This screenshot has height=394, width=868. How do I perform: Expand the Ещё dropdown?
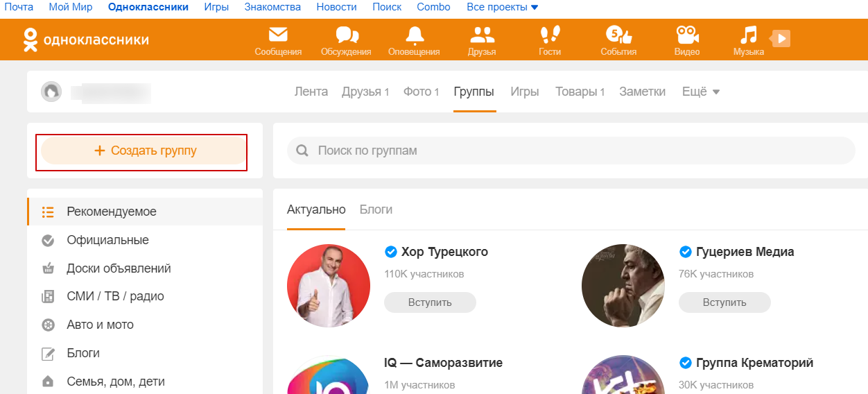click(x=701, y=92)
